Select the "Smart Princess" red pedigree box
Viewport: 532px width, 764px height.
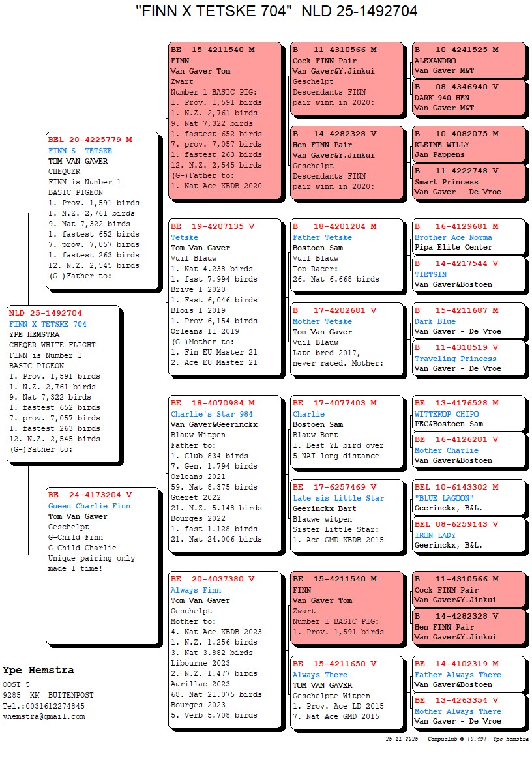(468, 181)
